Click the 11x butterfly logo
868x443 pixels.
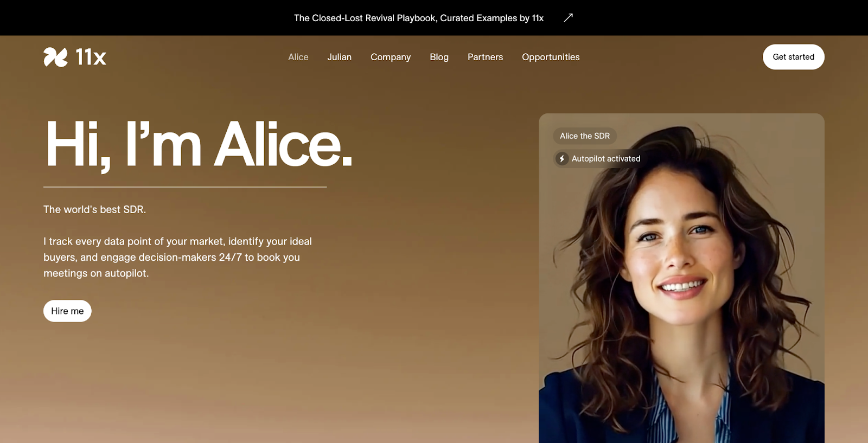click(x=55, y=57)
